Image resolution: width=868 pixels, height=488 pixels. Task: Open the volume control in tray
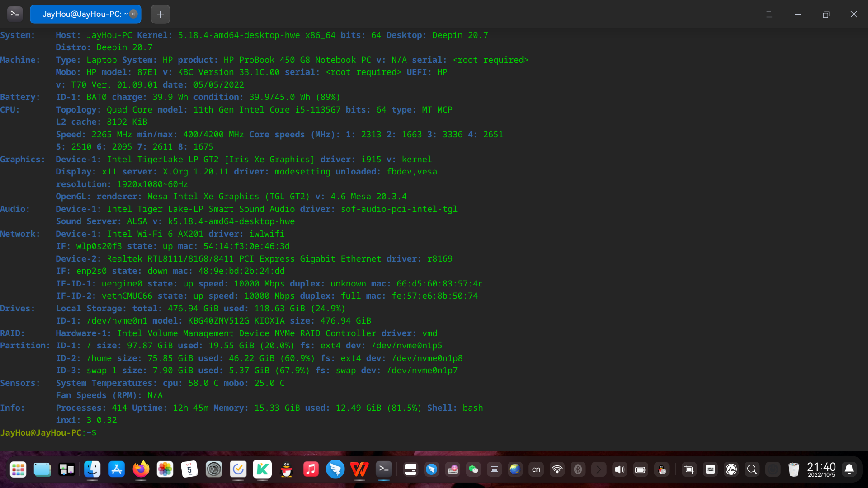pos(619,469)
